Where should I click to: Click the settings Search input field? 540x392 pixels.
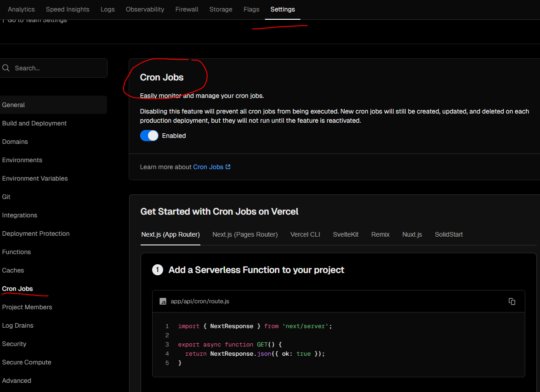click(57, 68)
